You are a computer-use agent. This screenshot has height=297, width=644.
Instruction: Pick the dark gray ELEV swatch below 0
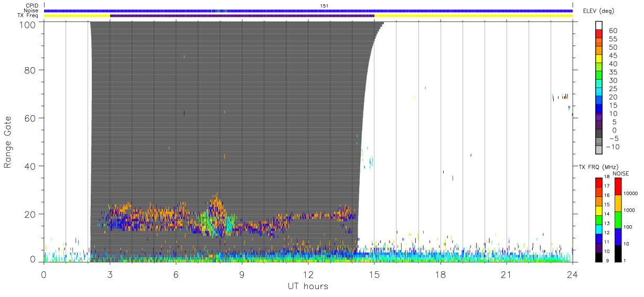(599, 134)
